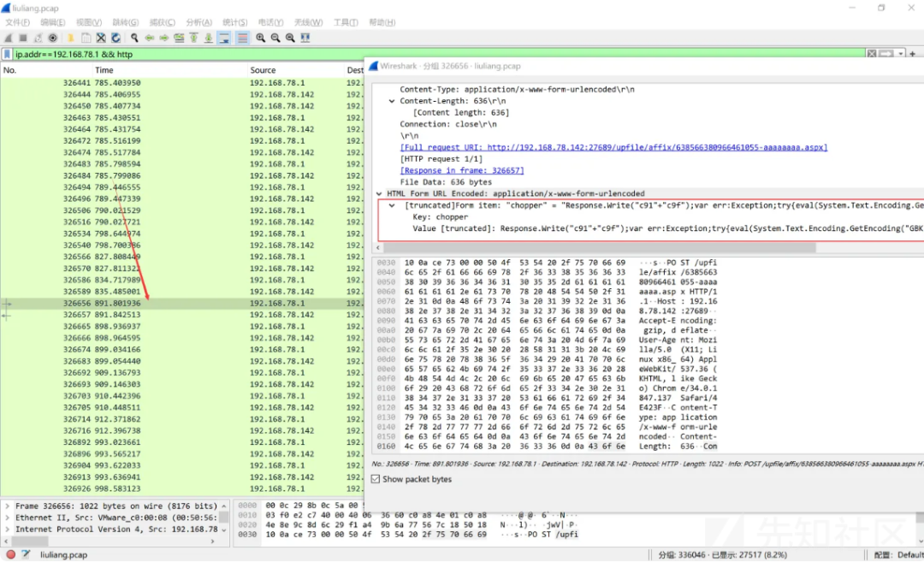Select packet row 326441 in the list
Viewport: 924px width, 562px height.
(182, 83)
